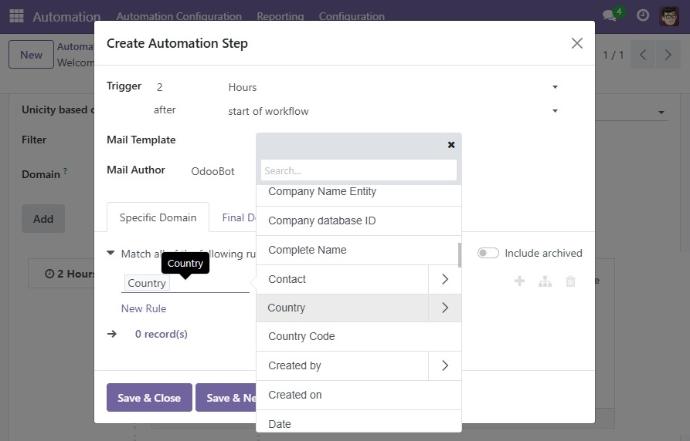This screenshot has height=441, width=690.
Task: Click the 2 Hours step card in background
Action: click(62, 273)
